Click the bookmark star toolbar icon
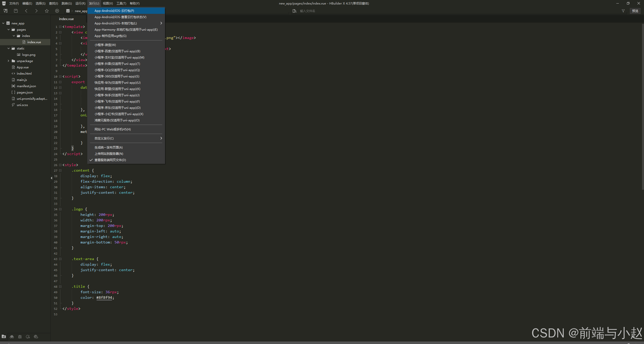The height and width of the screenshot is (344, 644). (47, 11)
